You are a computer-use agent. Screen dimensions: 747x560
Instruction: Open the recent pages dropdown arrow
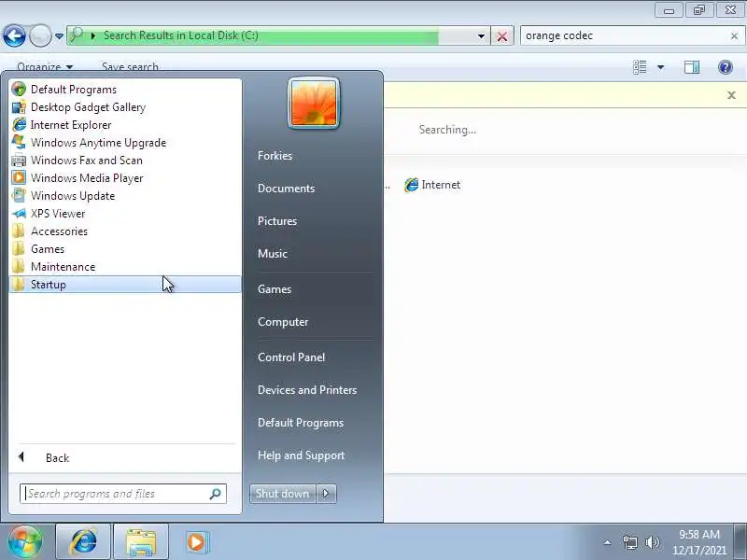pyautogui.click(x=59, y=36)
